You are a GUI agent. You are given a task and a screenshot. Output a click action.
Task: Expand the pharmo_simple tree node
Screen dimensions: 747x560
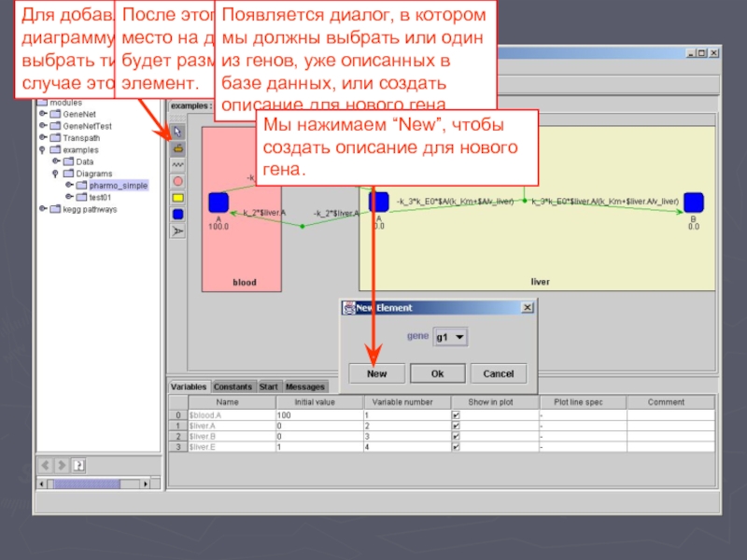(x=69, y=185)
